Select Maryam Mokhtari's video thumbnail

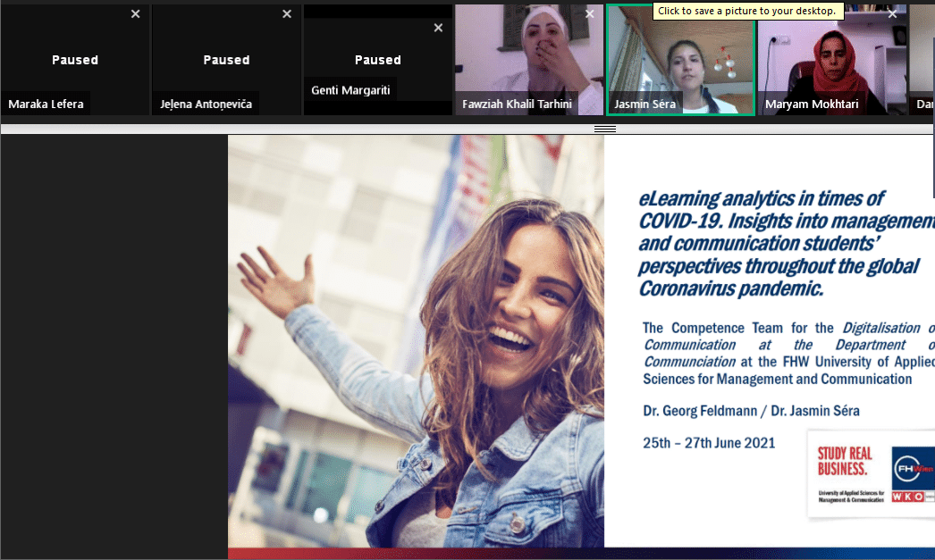point(831,58)
